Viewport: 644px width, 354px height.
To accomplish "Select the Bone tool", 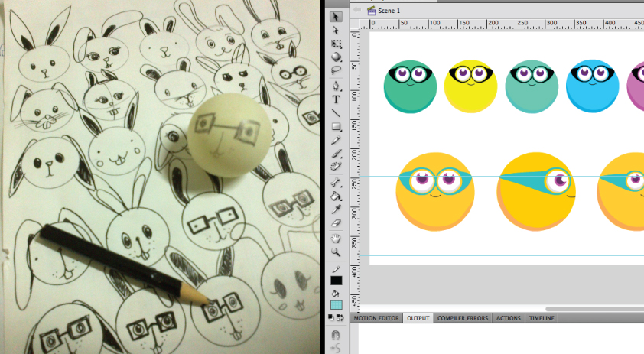I will (336, 182).
